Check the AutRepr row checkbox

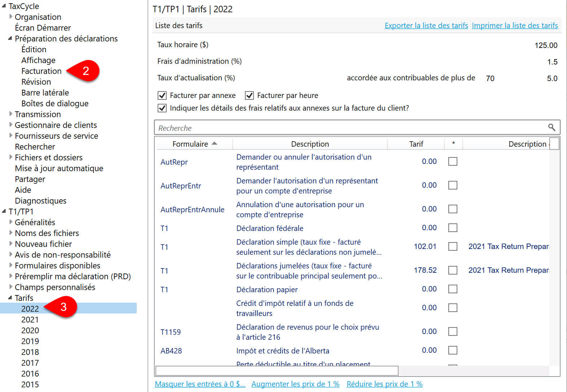(x=453, y=161)
